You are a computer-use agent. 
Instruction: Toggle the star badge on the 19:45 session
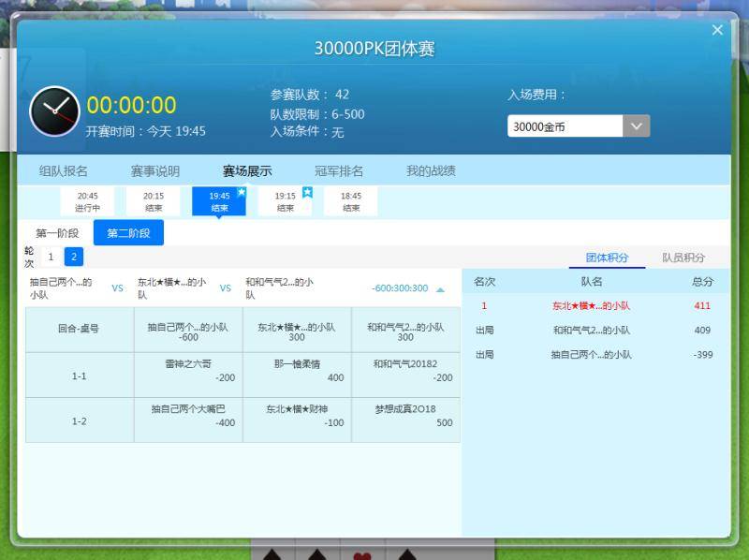(240, 190)
